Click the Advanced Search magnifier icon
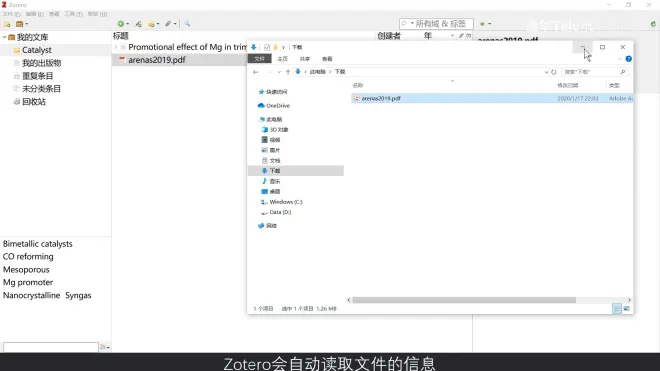The image size is (660, 371). [x=187, y=24]
